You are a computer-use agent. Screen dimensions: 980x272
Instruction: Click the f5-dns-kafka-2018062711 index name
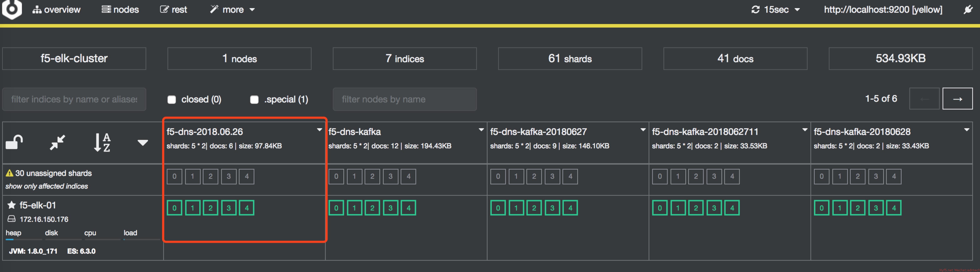coord(705,132)
